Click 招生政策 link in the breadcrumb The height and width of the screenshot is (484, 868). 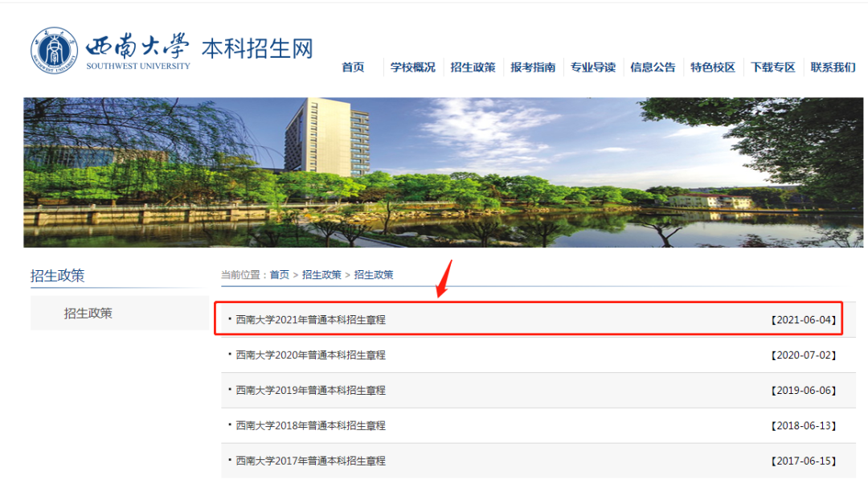click(x=320, y=274)
